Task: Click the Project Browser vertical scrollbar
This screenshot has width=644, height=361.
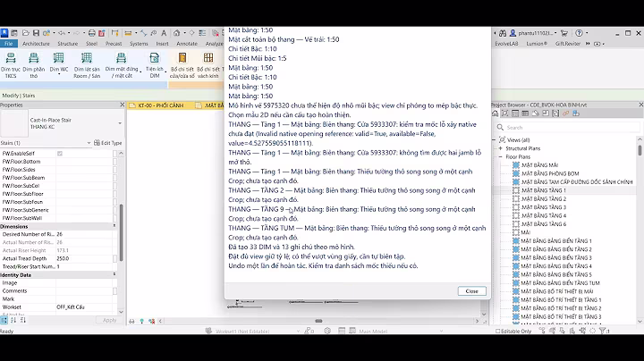Action: pyautogui.click(x=640, y=149)
